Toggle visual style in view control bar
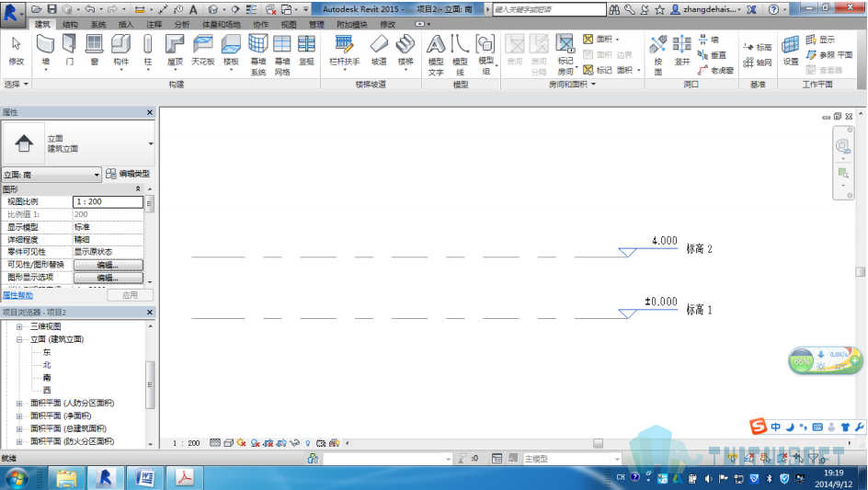This screenshot has width=868, height=490. (x=229, y=443)
